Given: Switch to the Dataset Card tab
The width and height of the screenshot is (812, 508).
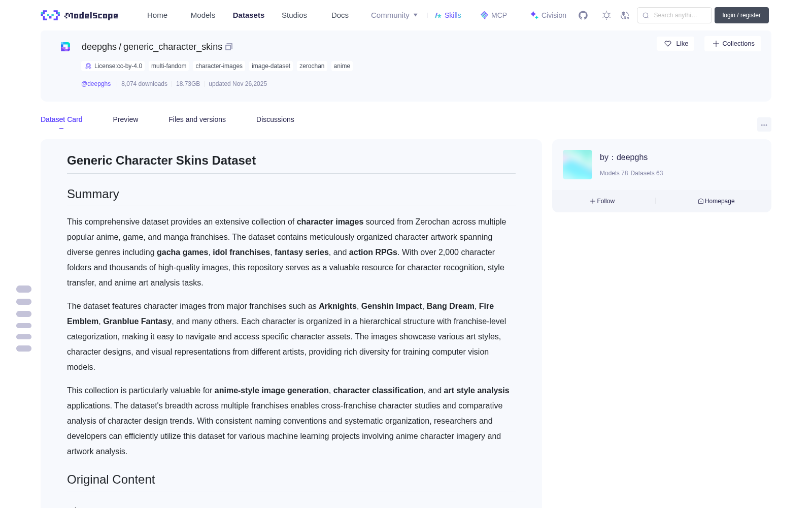Looking at the screenshot, I should (61, 119).
